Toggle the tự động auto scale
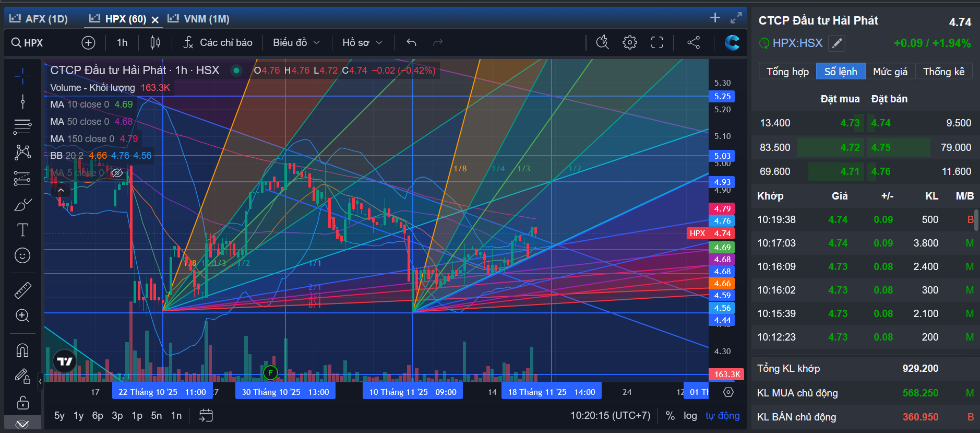Image resolution: width=980 pixels, height=433 pixels. pos(723,416)
